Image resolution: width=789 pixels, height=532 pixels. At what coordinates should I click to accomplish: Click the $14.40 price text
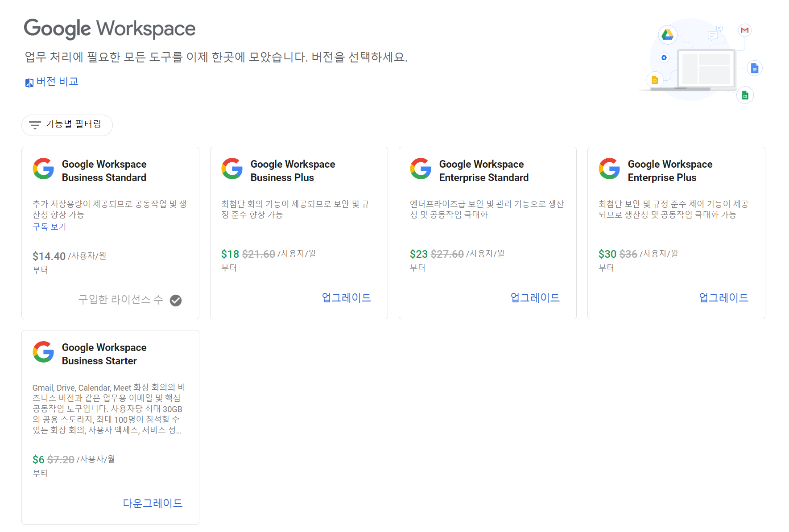[49, 256]
